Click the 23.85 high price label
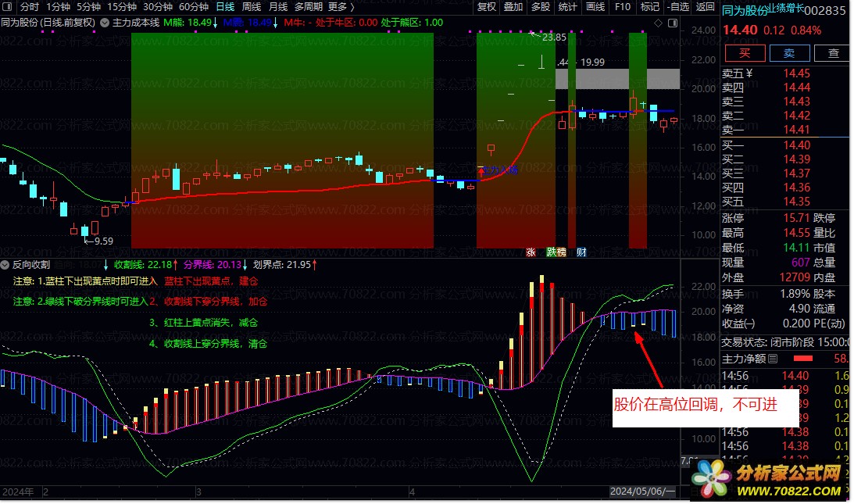 pos(554,38)
